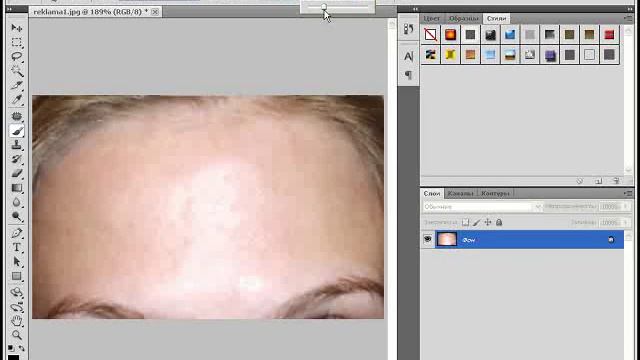The image size is (640, 360).
Task: Select the Type tool
Action: 17,247
